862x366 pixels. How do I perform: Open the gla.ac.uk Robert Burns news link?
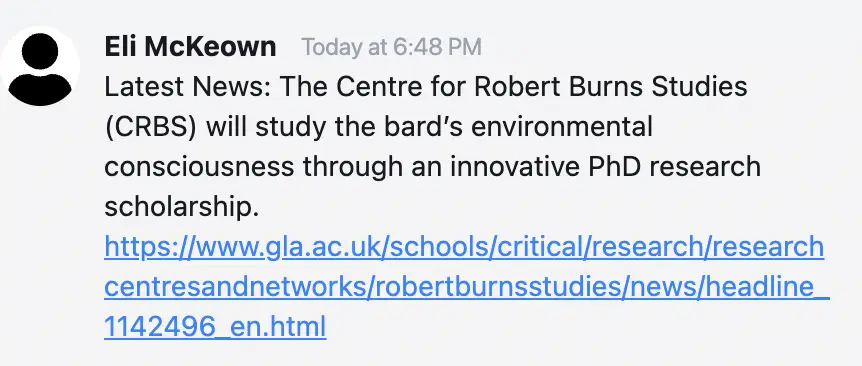[466, 287]
